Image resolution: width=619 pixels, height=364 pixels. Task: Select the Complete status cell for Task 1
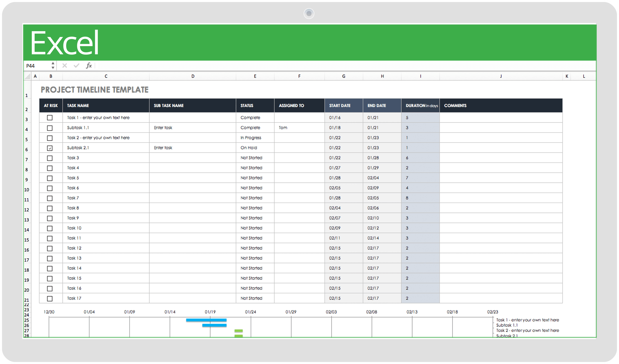tap(254, 118)
